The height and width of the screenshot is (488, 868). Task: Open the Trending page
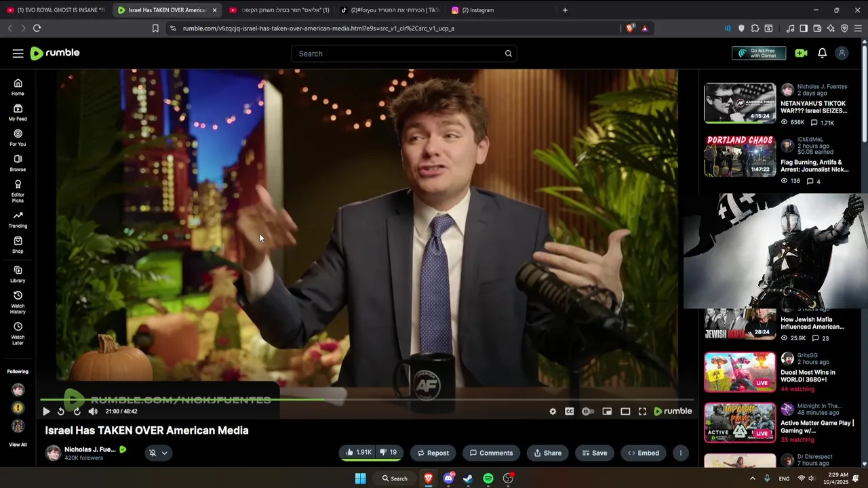(18, 220)
